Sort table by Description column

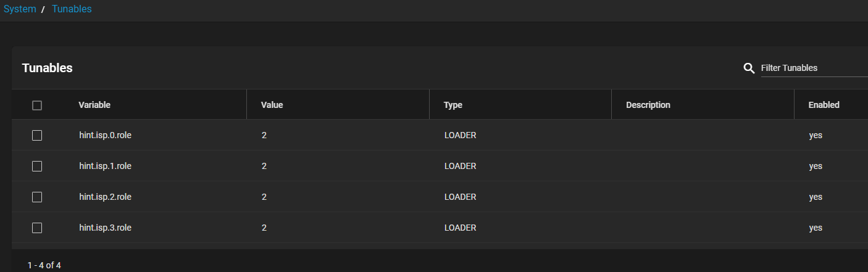coord(648,105)
